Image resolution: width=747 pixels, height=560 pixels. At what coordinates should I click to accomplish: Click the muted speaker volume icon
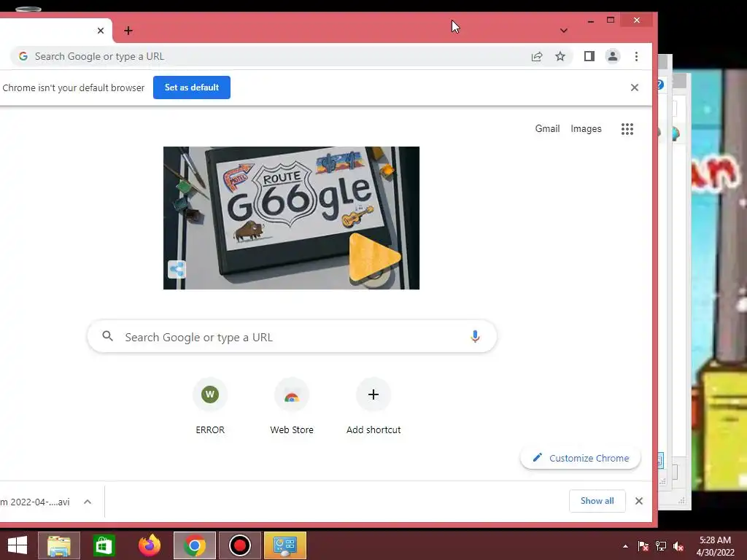tap(678, 546)
